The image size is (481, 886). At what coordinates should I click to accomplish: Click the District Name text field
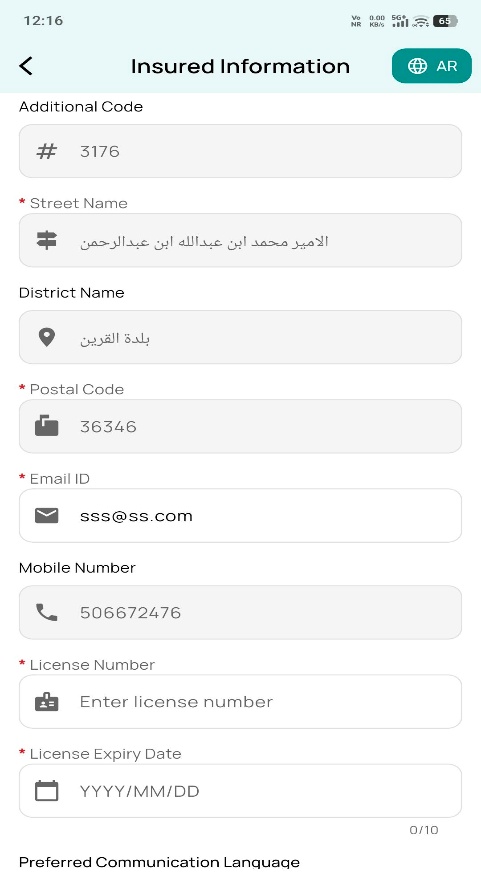240,337
